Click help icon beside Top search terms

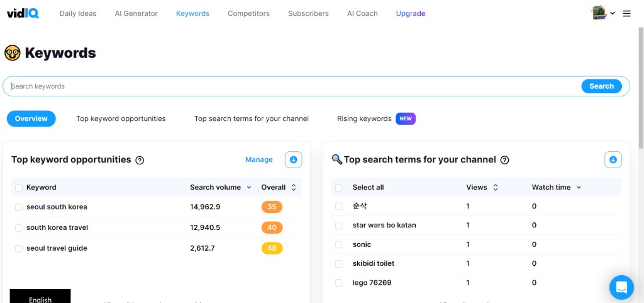tap(504, 161)
